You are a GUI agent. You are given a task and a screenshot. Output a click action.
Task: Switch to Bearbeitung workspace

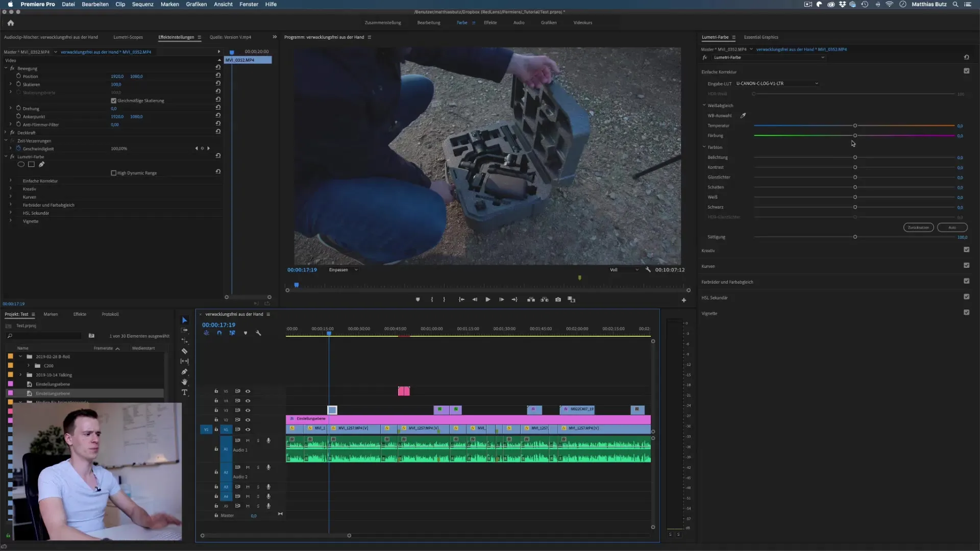[x=429, y=22]
